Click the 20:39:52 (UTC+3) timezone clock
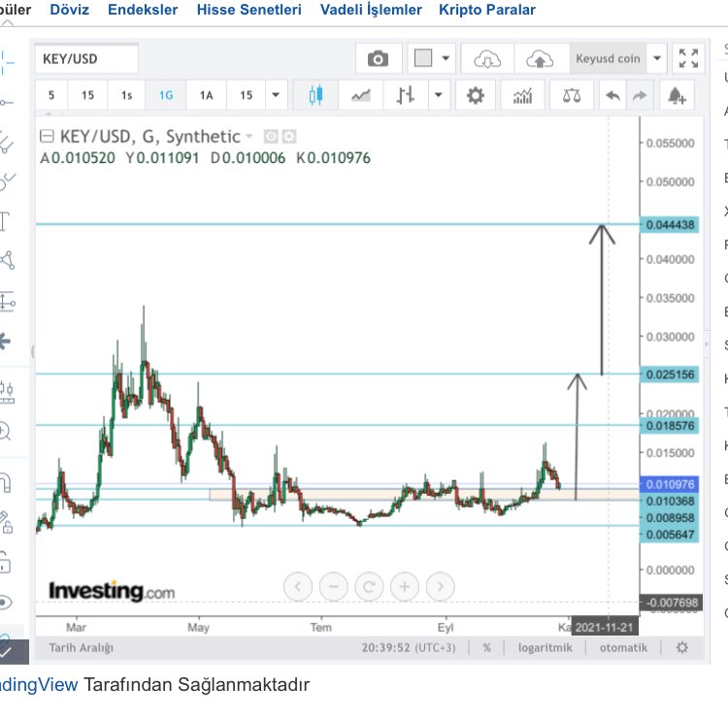The image size is (728, 719). click(x=409, y=647)
